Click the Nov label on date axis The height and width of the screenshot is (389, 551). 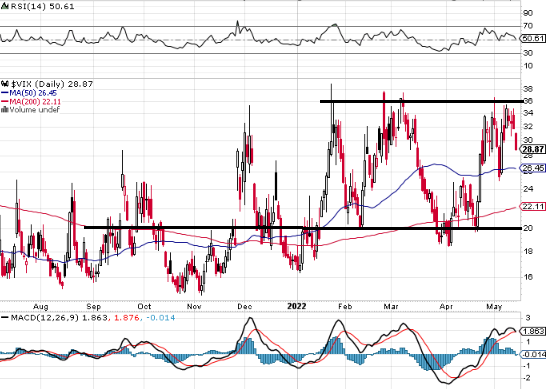pyautogui.click(x=194, y=306)
